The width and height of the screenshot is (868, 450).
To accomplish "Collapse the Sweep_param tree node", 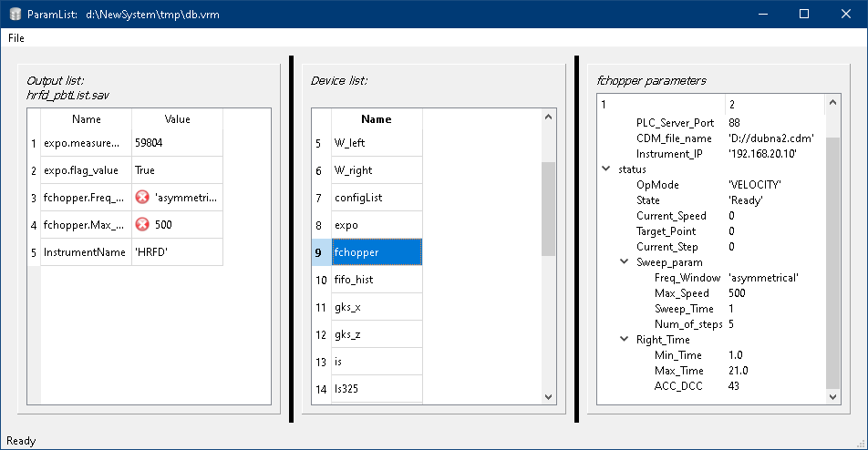I will point(625,262).
